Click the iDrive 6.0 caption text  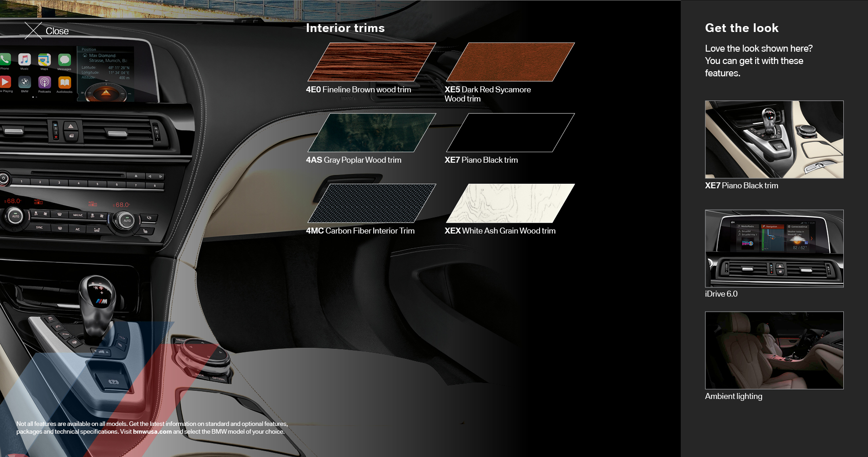point(721,294)
